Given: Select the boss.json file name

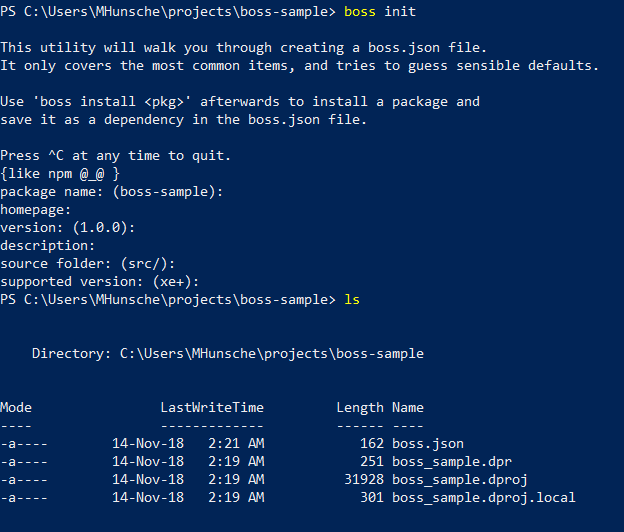Looking at the screenshot, I should tap(428, 444).
